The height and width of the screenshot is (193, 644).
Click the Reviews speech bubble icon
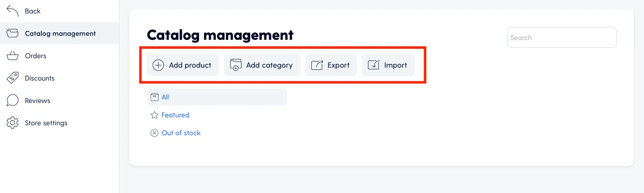click(12, 100)
